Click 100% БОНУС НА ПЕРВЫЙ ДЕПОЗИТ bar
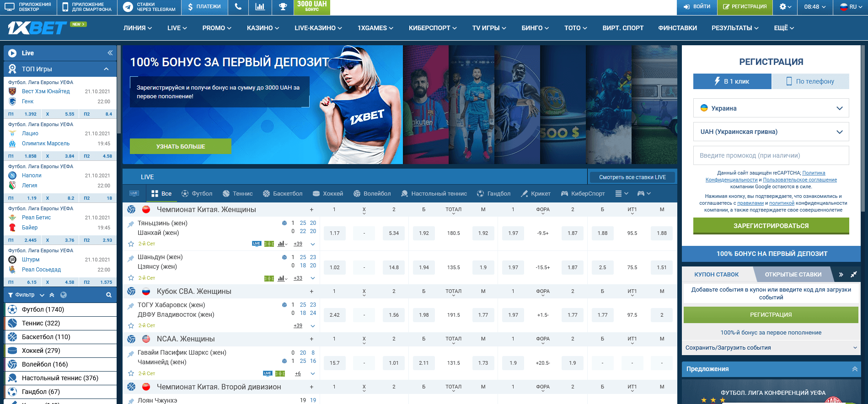 click(771, 254)
